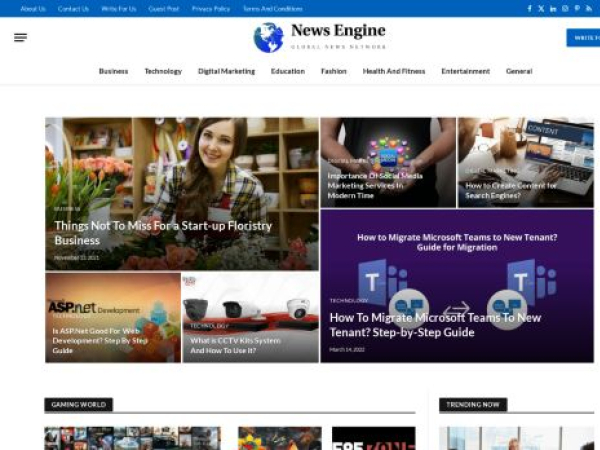Click the blue Write For Us button

[583, 38]
